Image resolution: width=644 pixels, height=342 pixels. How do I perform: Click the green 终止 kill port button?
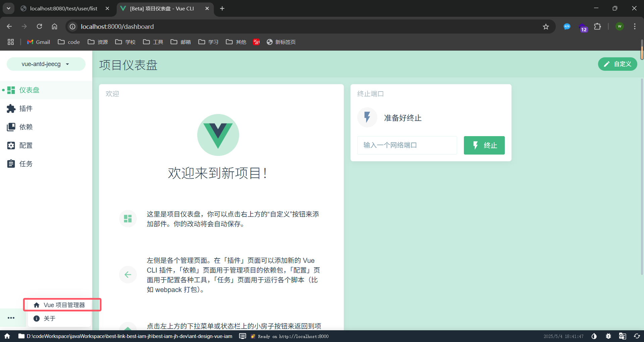pyautogui.click(x=484, y=145)
